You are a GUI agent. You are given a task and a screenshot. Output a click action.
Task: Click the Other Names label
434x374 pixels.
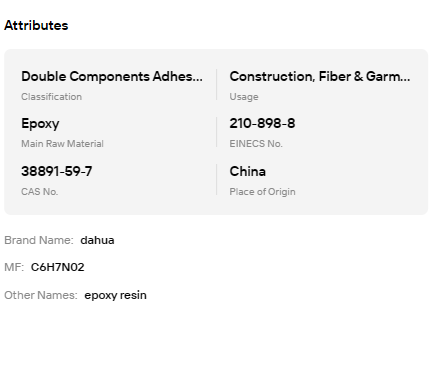pyautogui.click(x=41, y=295)
